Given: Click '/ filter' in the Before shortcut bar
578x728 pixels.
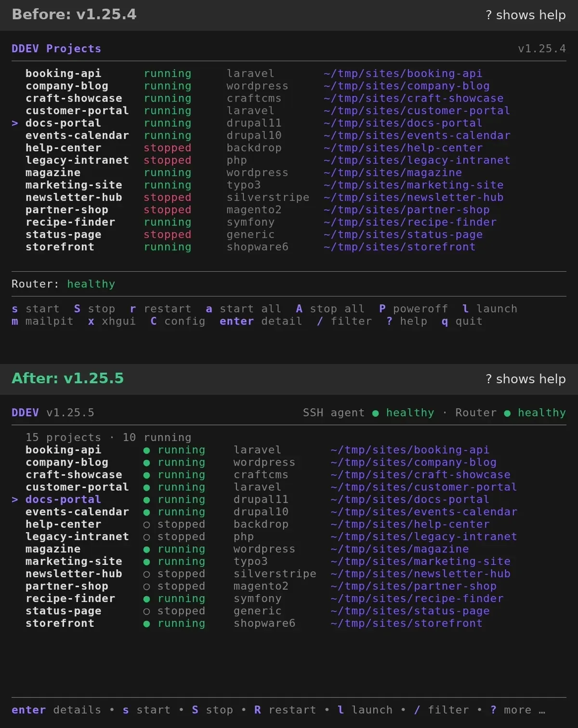Looking at the screenshot, I should coord(344,321).
